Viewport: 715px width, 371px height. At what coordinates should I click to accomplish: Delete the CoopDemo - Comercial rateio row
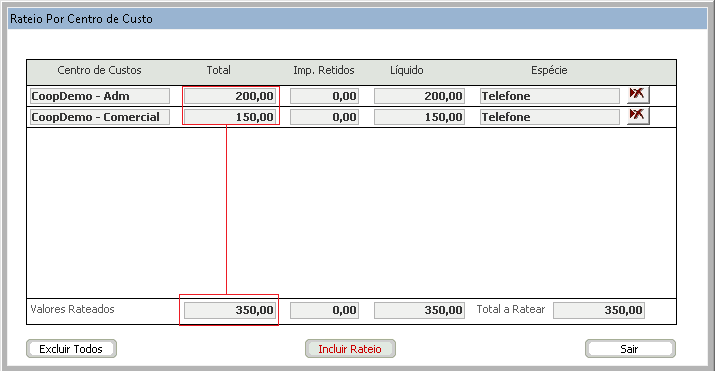point(638,115)
